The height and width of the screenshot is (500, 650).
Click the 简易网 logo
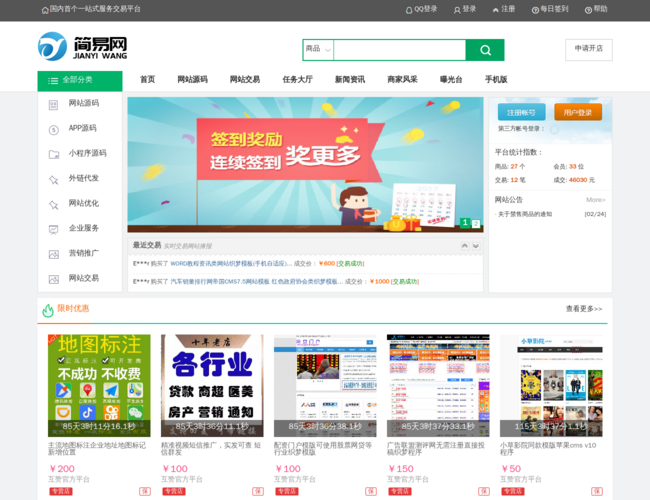point(82,46)
